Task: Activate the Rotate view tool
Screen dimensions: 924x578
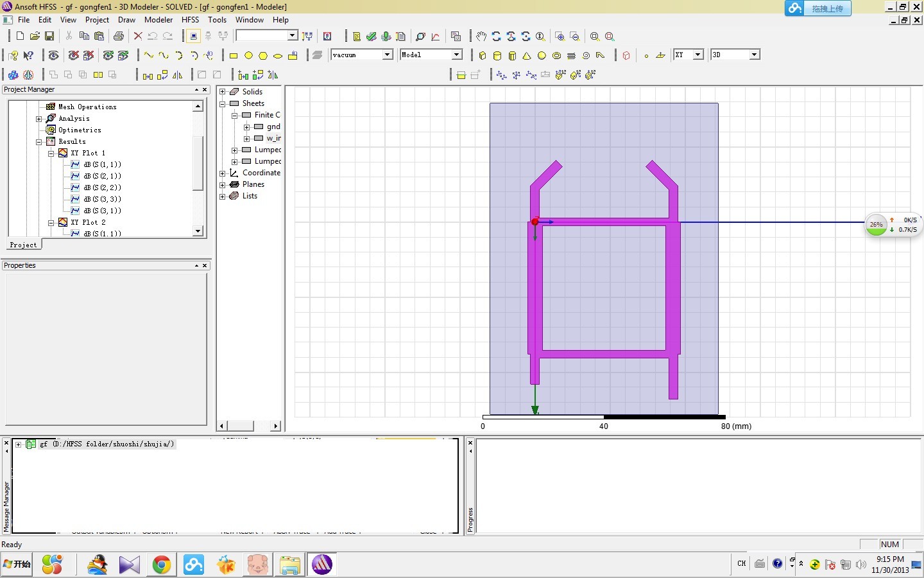Action: pos(496,36)
